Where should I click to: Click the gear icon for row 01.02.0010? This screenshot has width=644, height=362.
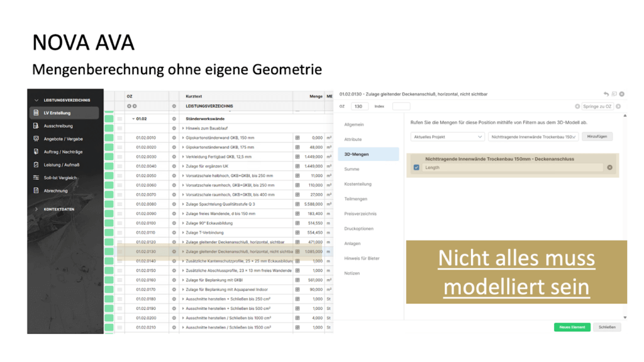[174, 138]
